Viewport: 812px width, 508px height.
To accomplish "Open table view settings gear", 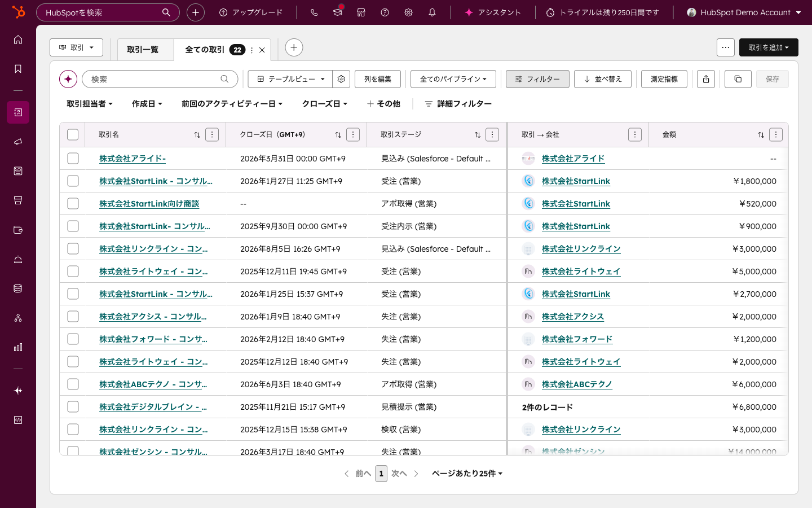I will [341, 79].
